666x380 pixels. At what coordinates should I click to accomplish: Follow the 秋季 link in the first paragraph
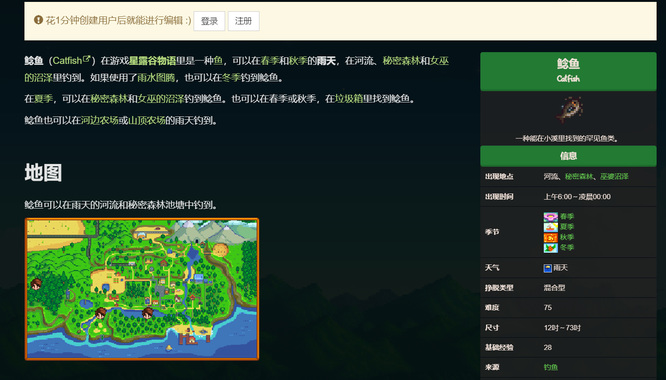298,61
